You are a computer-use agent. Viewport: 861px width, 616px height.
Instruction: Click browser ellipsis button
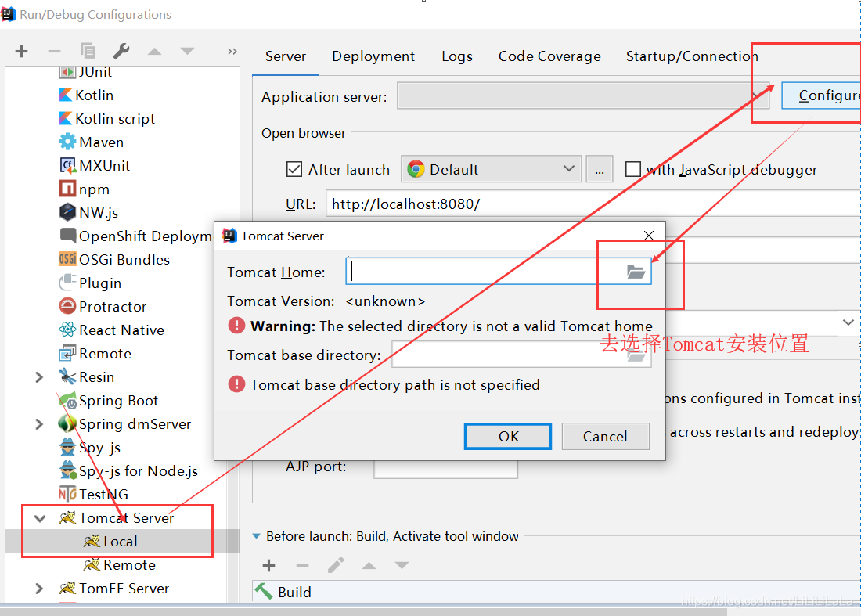tap(600, 169)
